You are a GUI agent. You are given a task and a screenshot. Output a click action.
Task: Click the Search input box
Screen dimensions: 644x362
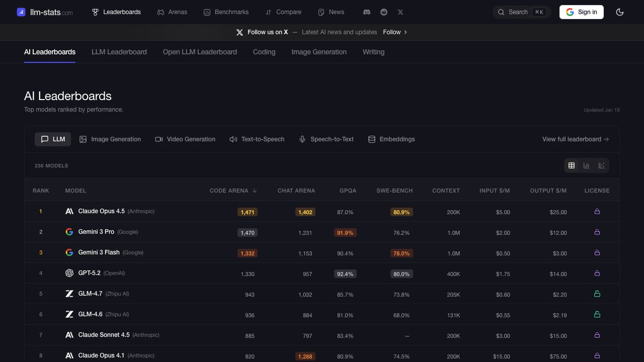point(521,12)
